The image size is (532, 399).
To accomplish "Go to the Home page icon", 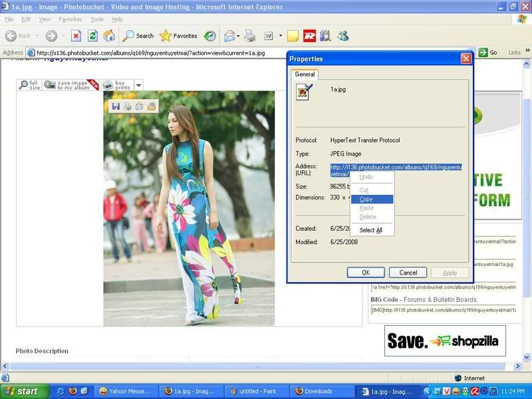I will click(x=109, y=36).
